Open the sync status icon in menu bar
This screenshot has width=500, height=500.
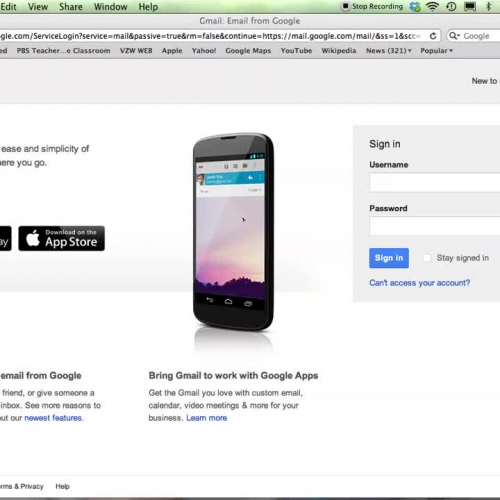pos(415,6)
